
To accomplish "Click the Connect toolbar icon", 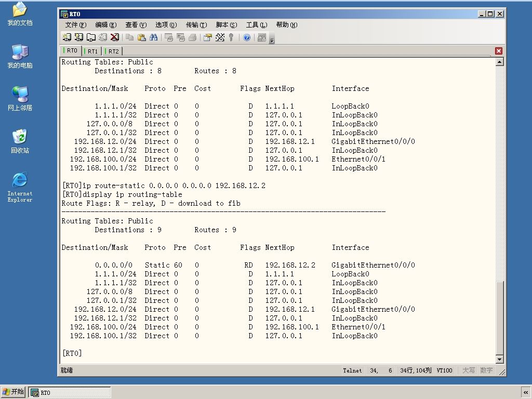I will [67, 37].
